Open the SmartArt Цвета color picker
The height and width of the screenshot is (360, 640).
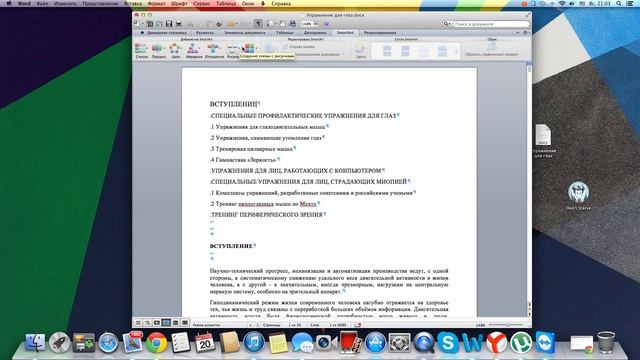[x=360, y=51]
